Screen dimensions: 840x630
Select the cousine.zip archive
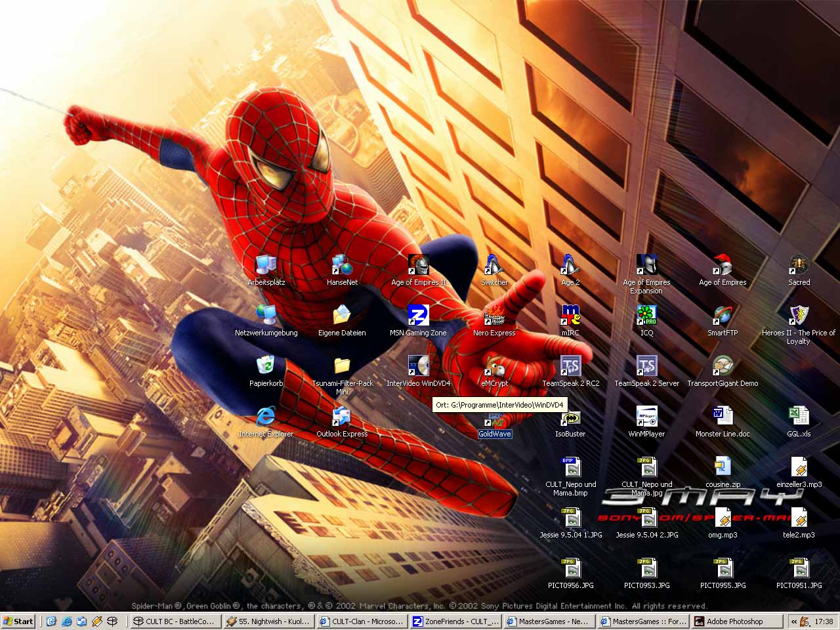723,472
